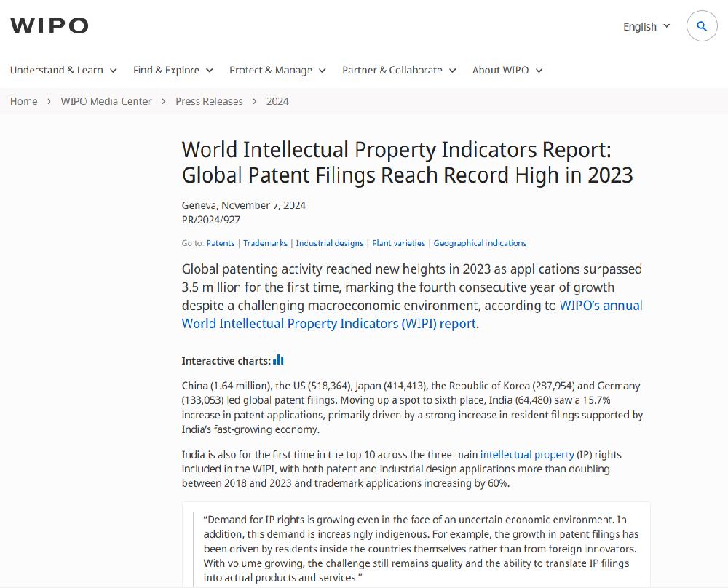Open the search magnifier button
Image resolution: width=728 pixels, height=588 pixels.
(x=702, y=26)
